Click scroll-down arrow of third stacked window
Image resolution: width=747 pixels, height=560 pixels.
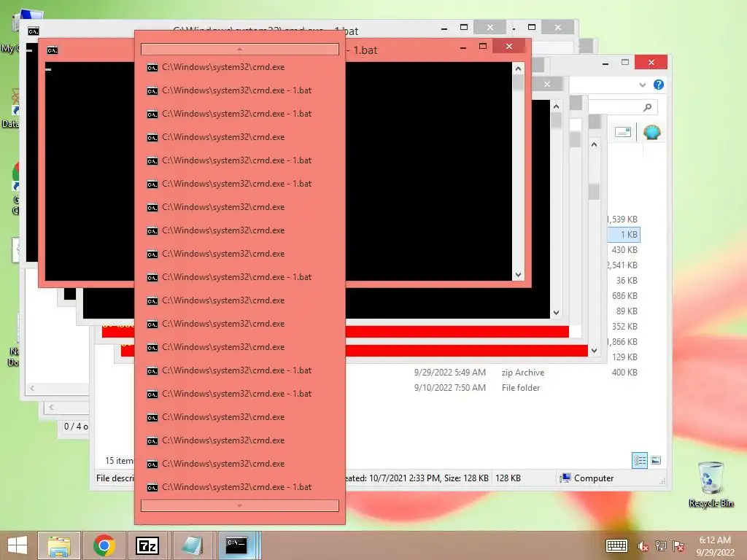click(594, 351)
